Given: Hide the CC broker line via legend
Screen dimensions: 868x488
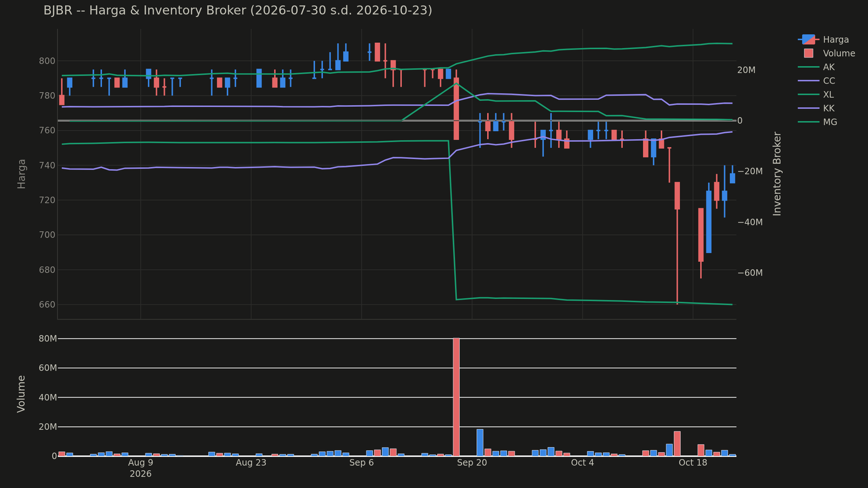Looking at the screenshot, I should 816,81.
